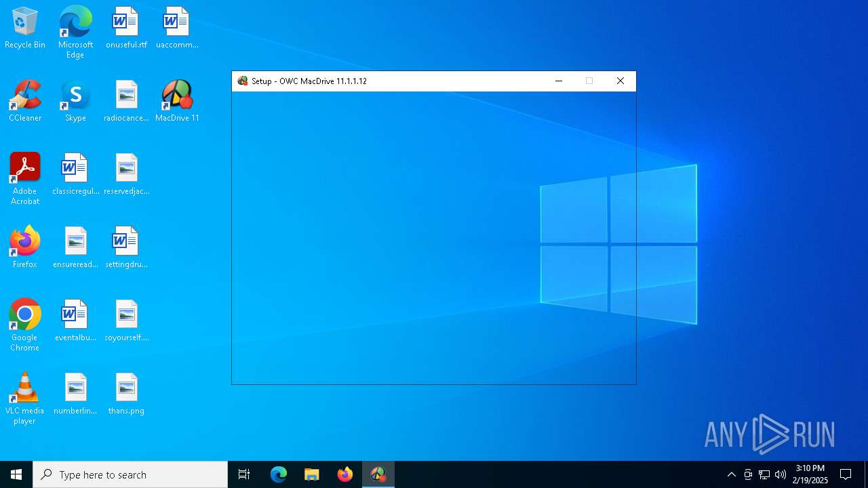The width and height of the screenshot is (868, 488).
Task: Open Microsoft Edge from the taskbar
Action: pyautogui.click(x=279, y=474)
